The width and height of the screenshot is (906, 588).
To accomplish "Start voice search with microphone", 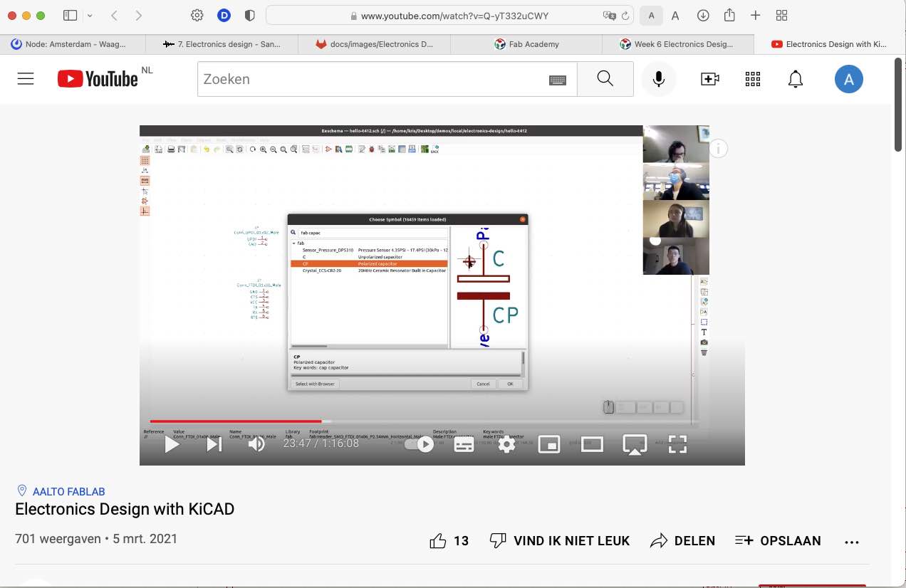I will [659, 79].
